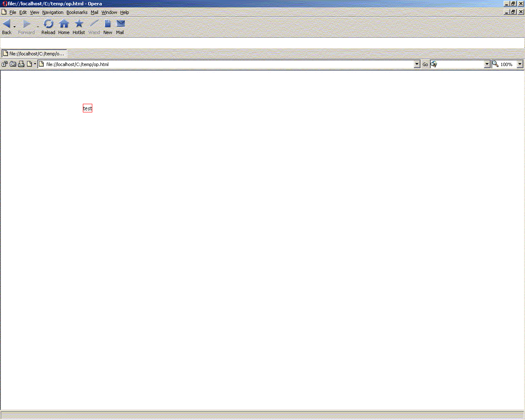525x420 pixels.
Task: Go to the Home page
Action: [x=64, y=24]
